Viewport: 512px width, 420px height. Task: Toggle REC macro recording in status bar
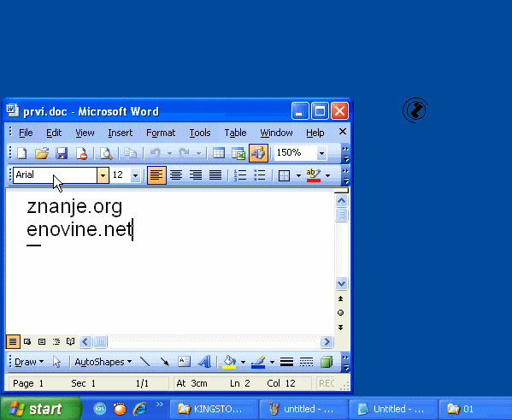(x=327, y=383)
